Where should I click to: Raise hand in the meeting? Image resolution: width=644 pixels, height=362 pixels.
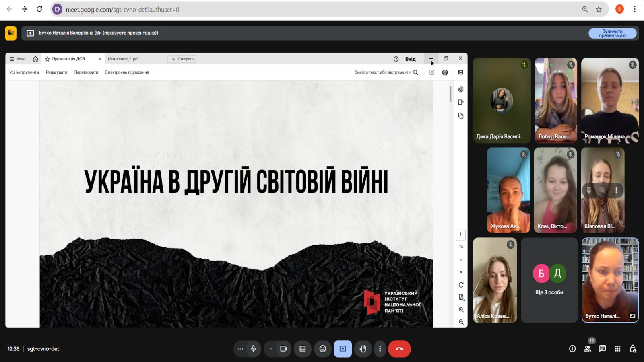pos(363,349)
